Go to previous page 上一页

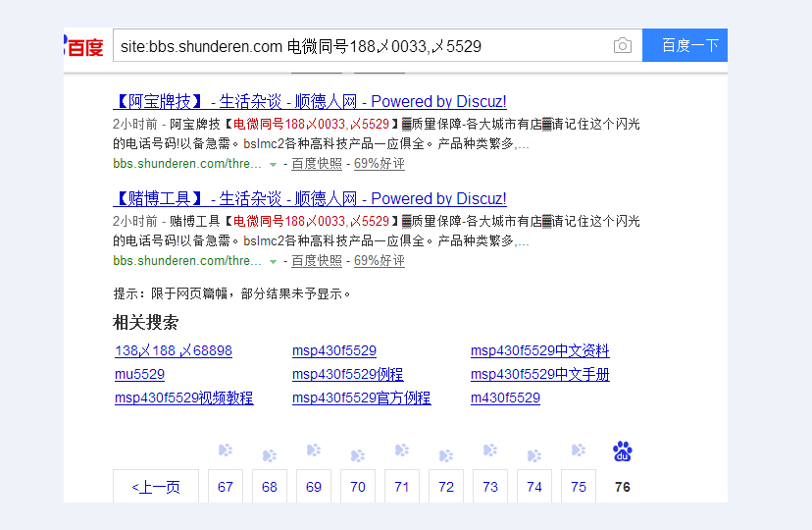coord(156,487)
